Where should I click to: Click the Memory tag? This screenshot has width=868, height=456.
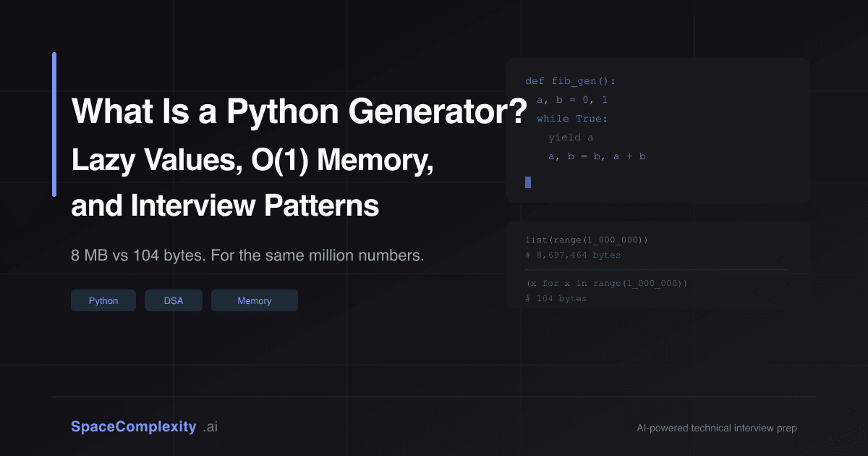point(255,300)
